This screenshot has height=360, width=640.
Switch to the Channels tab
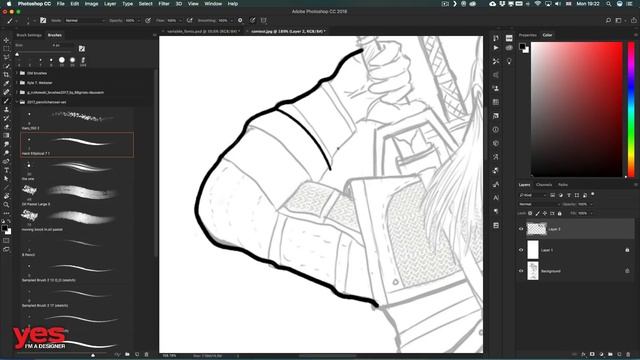(x=544, y=185)
